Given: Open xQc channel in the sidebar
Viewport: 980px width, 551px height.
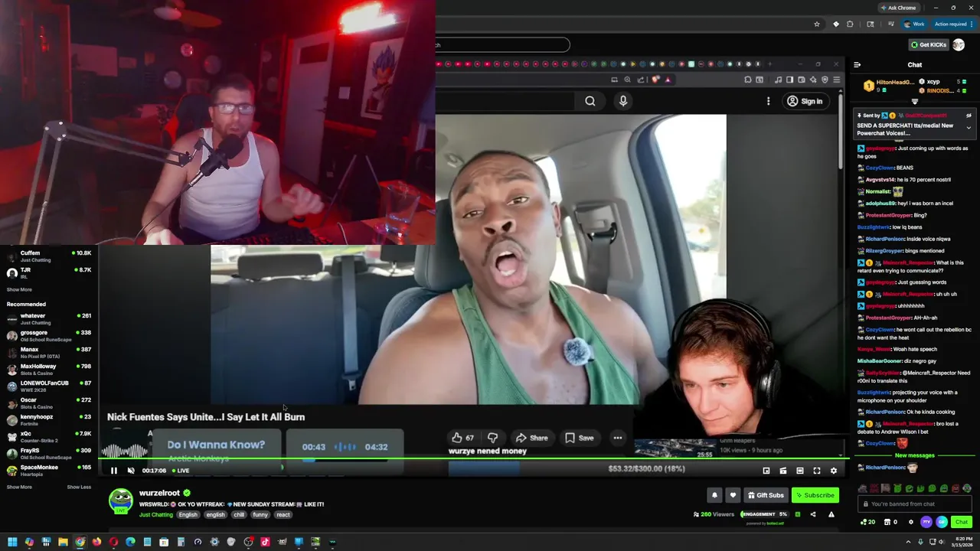Looking at the screenshot, I should pyautogui.click(x=49, y=437).
